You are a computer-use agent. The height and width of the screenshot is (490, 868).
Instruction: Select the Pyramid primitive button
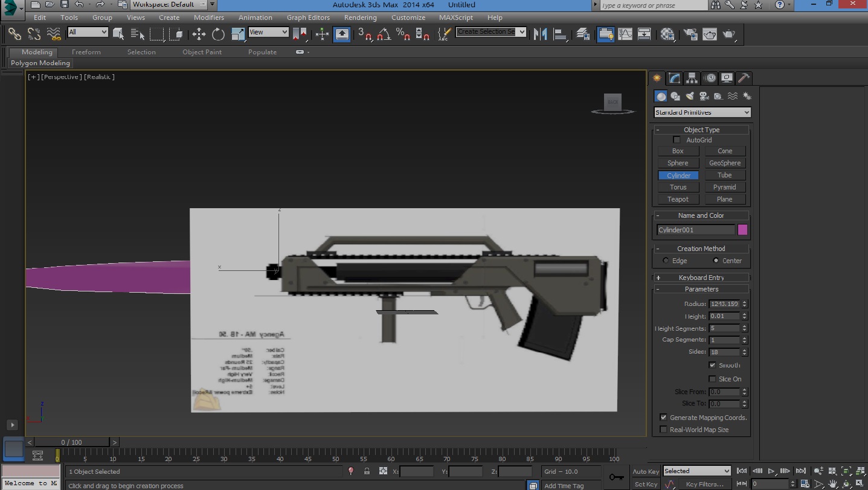tap(725, 187)
